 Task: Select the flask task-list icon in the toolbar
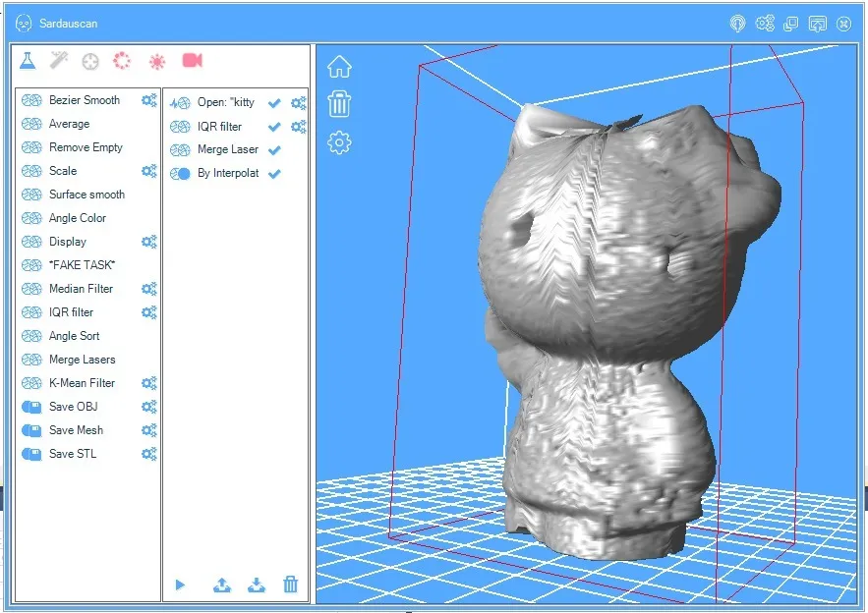(x=29, y=60)
